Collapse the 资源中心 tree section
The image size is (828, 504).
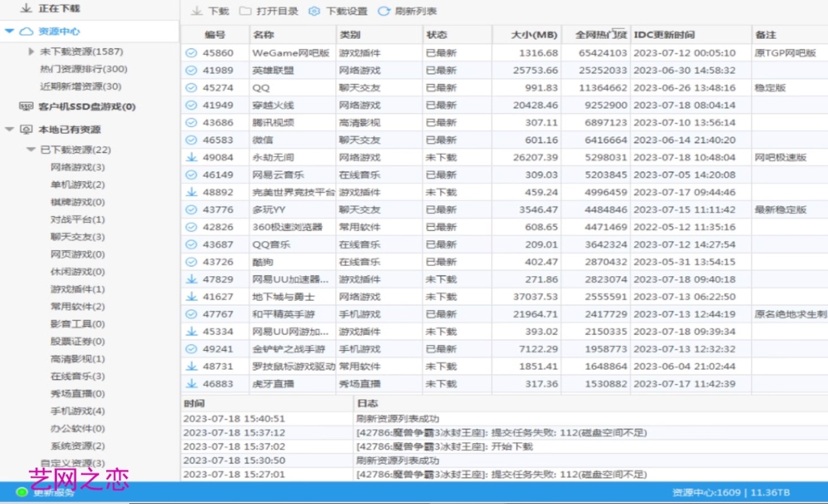[9, 31]
